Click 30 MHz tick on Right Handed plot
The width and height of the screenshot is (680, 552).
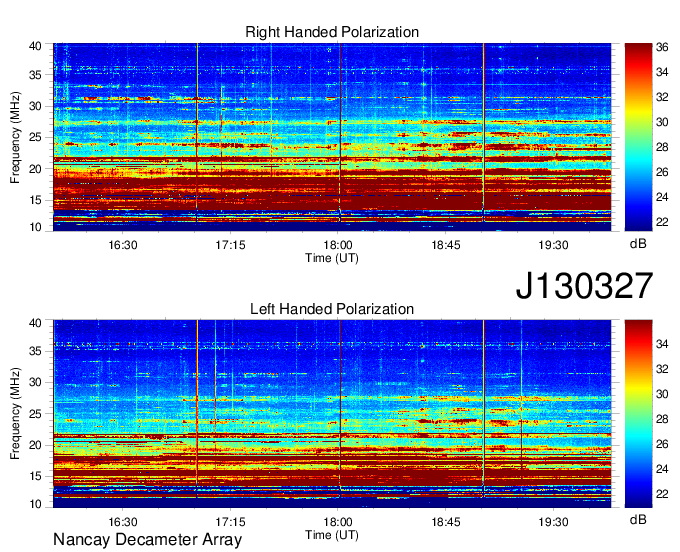pyautogui.click(x=35, y=106)
